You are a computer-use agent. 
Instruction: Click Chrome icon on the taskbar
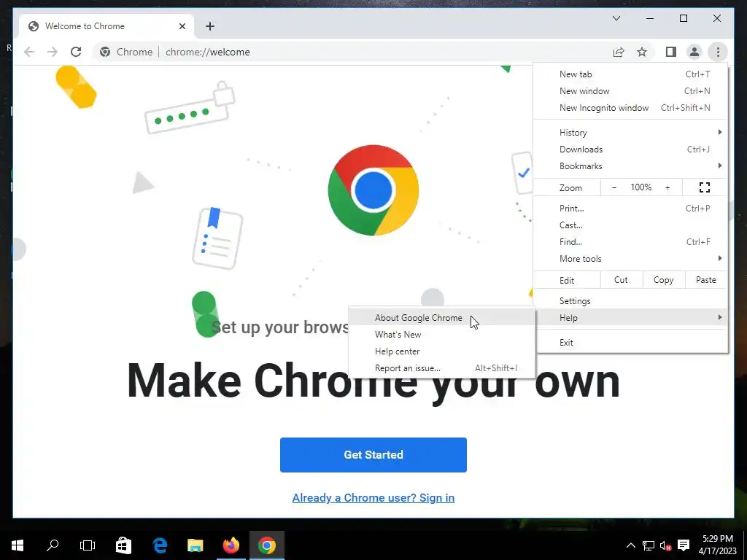point(267,545)
